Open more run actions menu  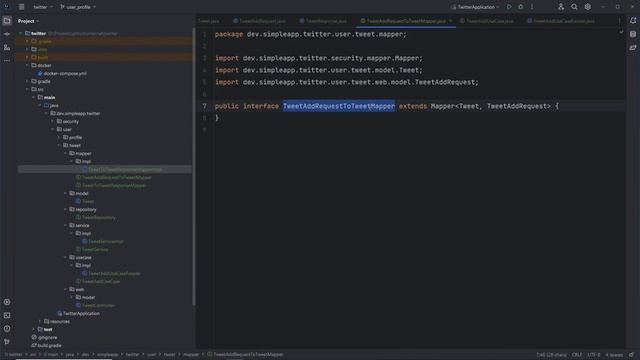click(x=532, y=7)
